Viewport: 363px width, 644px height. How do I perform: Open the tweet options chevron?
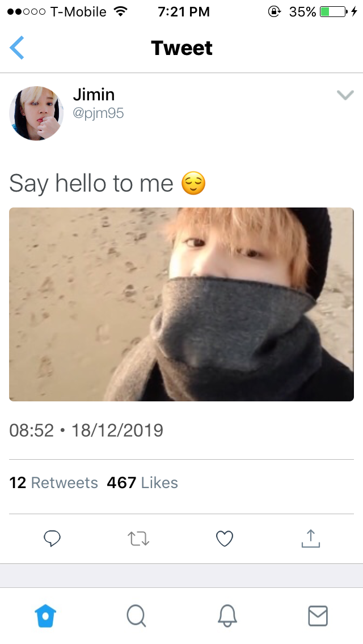pyautogui.click(x=345, y=95)
